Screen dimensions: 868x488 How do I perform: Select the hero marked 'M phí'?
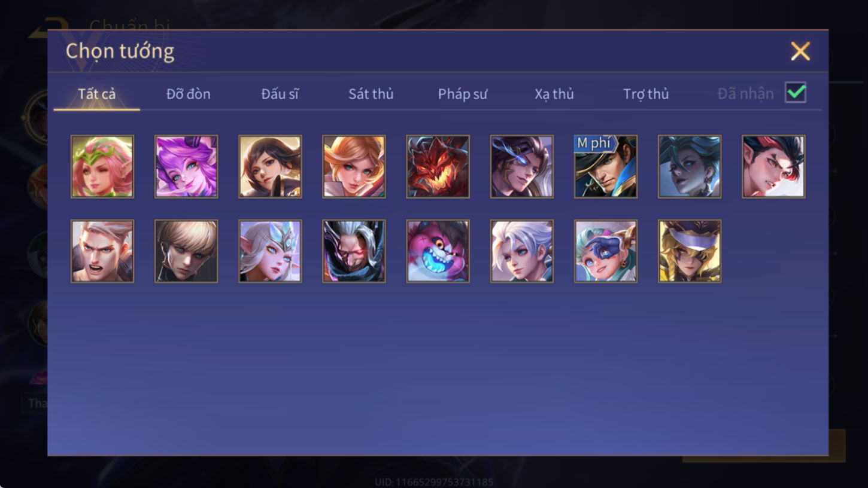click(x=606, y=166)
